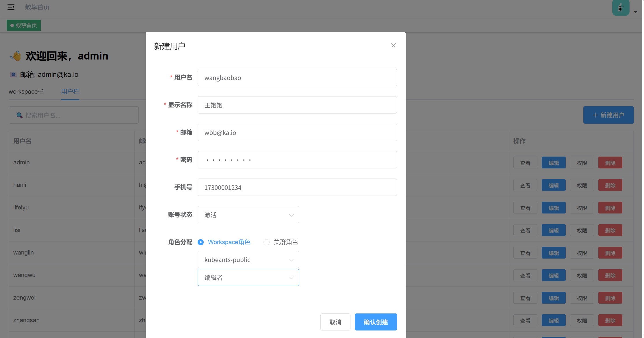Switch to the workspace栏 tab
The width and height of the screenshot is (644, 338).
click(x=26, y=92)
